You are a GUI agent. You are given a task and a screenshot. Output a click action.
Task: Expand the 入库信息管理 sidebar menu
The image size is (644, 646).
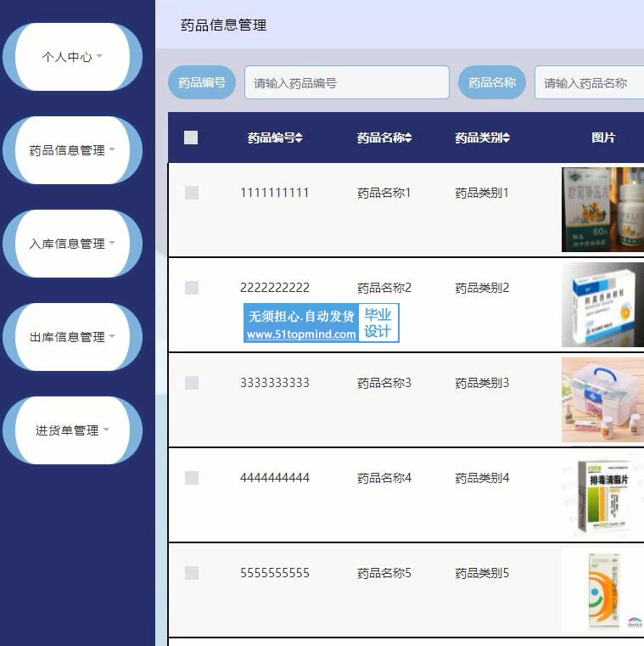72,244
